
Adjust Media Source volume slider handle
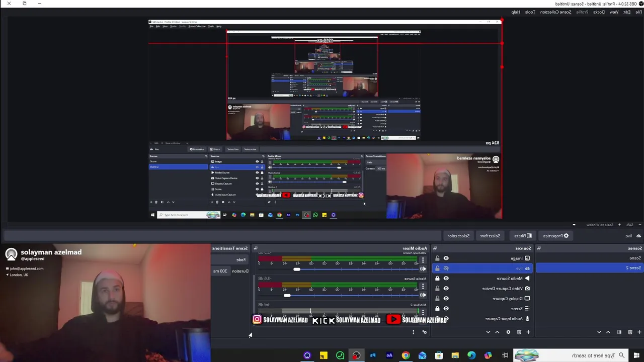[x=287, y=296]
